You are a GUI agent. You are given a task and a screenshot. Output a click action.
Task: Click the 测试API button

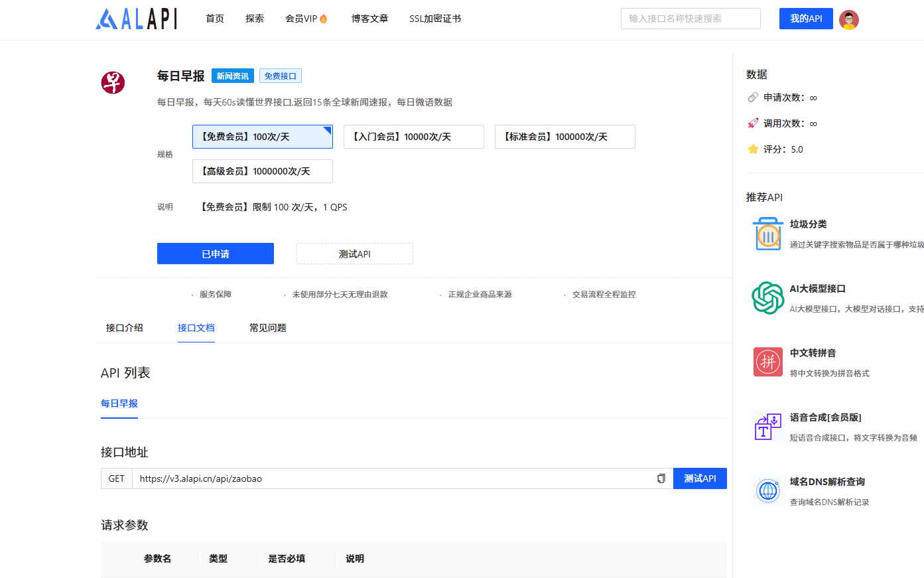tap(354, 253)
